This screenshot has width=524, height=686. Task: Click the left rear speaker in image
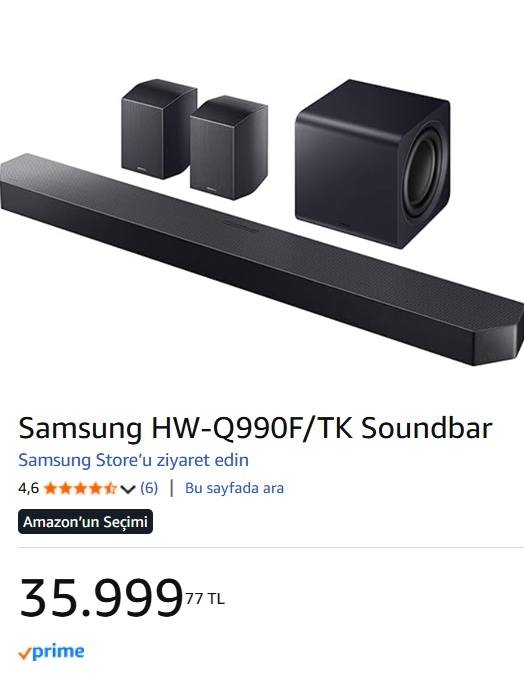(157, 130)
